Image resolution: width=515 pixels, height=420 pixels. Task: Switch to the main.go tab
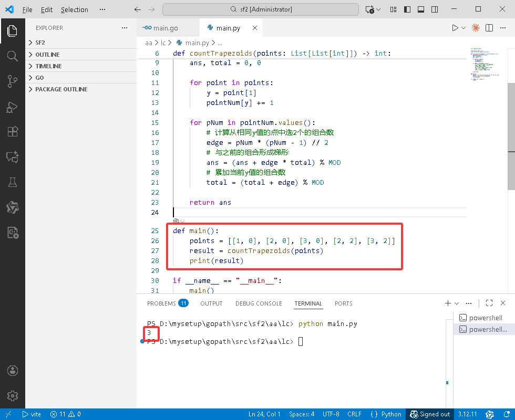click(x=166, y=28)
